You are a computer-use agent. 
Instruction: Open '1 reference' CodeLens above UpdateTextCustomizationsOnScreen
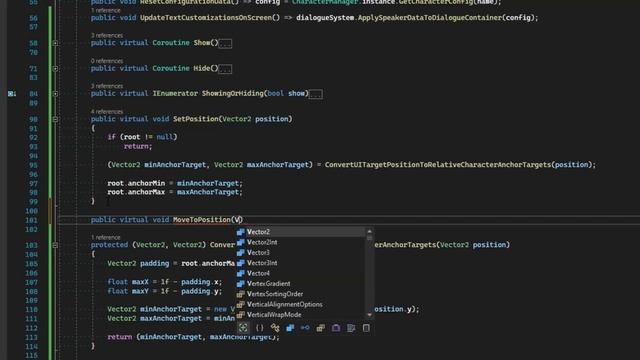(x=106, y=10)
